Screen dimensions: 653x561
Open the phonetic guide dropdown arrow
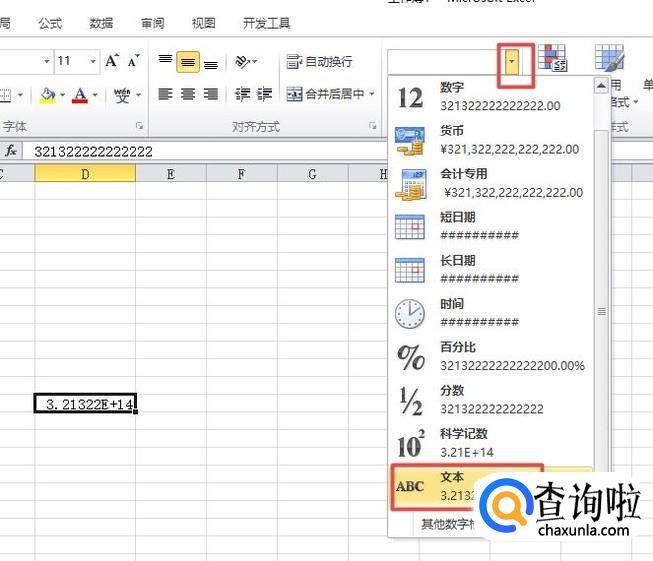pos(138,95)
